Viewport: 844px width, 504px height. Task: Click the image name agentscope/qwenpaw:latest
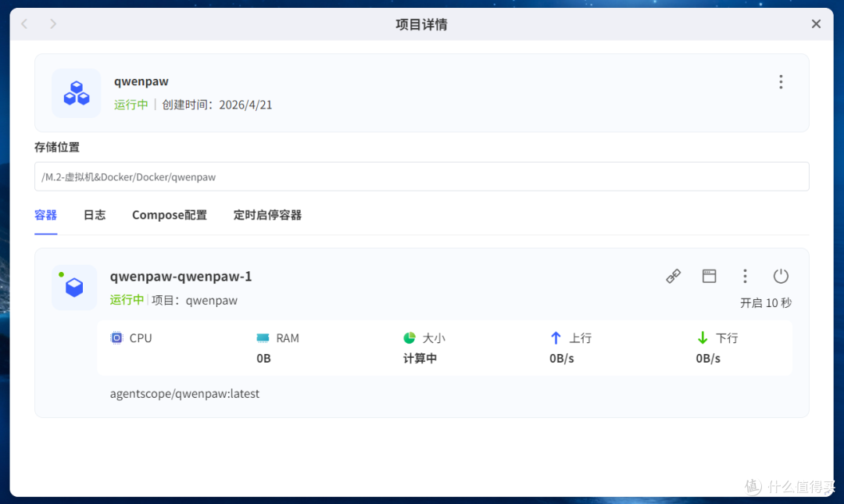coord(184,394)
